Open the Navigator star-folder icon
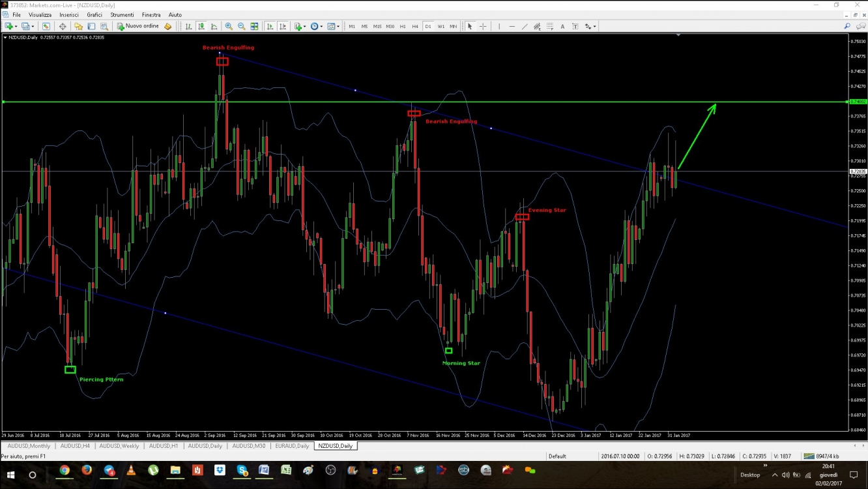868x489 pixels. pyautogui.click(x=78, y=26)
